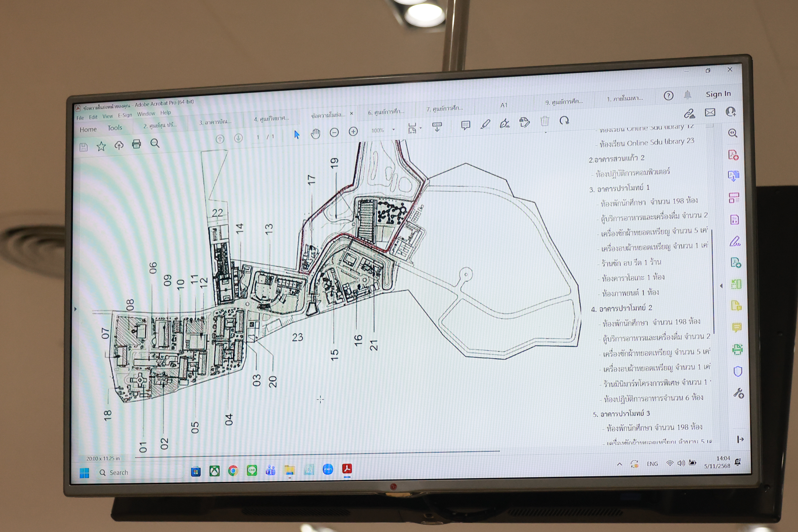This screenshot has height=532, width=798.
Task: Click the Zoom Out minus icon
Action: click(x=334, y=133)
